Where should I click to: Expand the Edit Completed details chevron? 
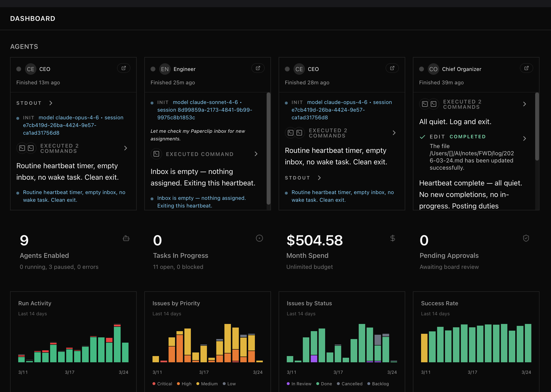pyautogui.click(x=525, y=138)
